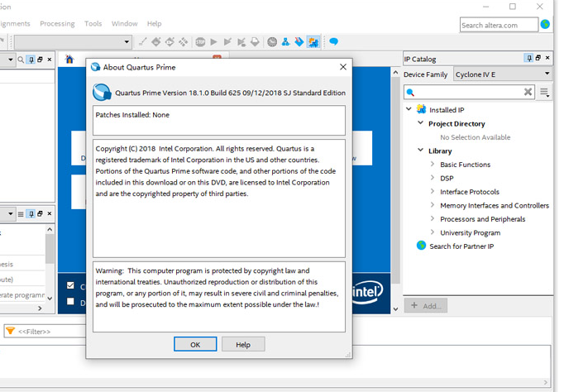Viewport: 564px width, 392px height.
Task: Pin the Tasks panel
Action: click(31, 214)
